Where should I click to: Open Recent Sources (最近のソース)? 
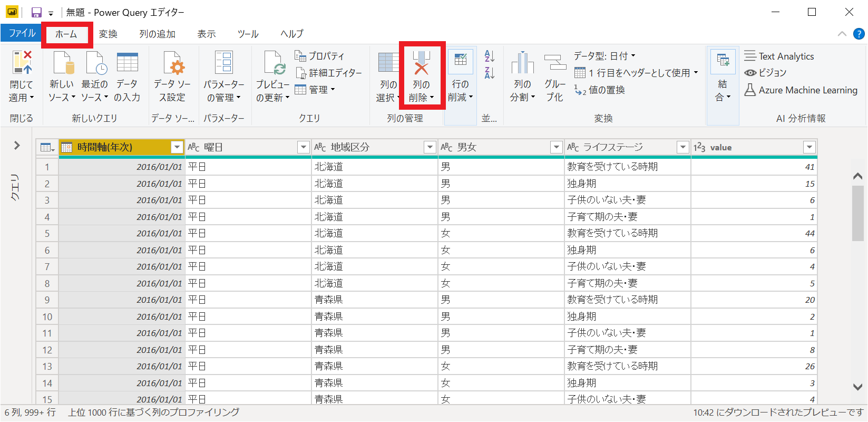click(95, 77)
